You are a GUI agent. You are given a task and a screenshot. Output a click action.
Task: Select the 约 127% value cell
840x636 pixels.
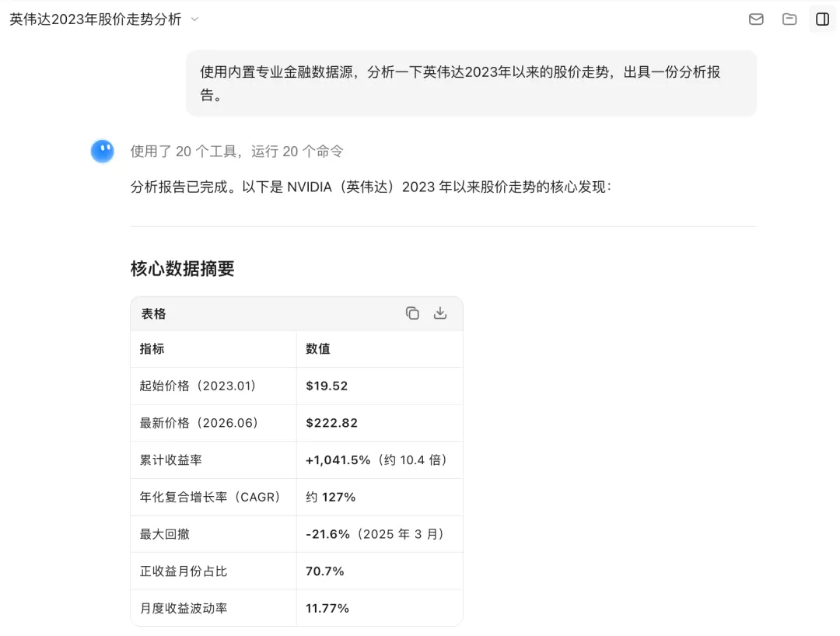click(380, 497)
